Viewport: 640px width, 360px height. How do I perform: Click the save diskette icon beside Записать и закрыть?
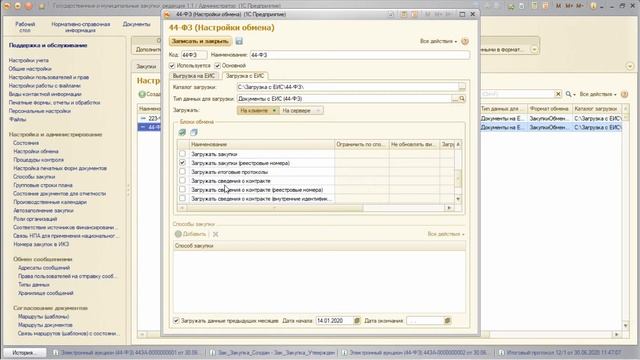[x=239, y=41]
